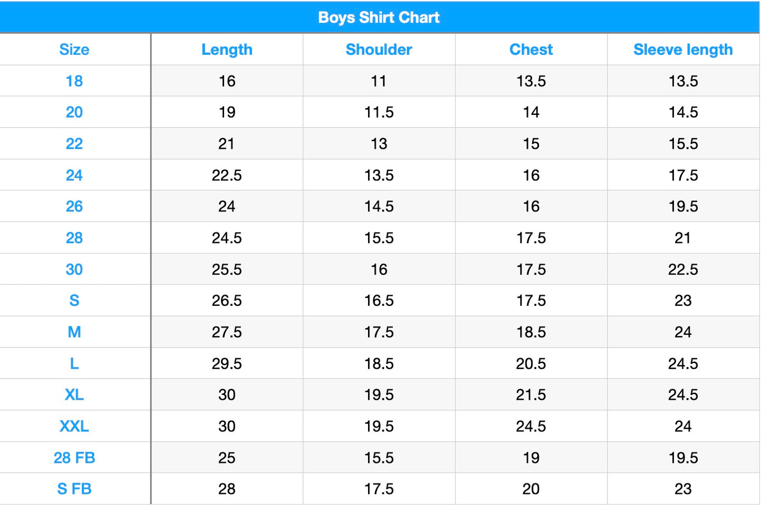This screenshot has width=762, height=532.
Task: Select Chest value for S FB row
Action: [531, 489]
